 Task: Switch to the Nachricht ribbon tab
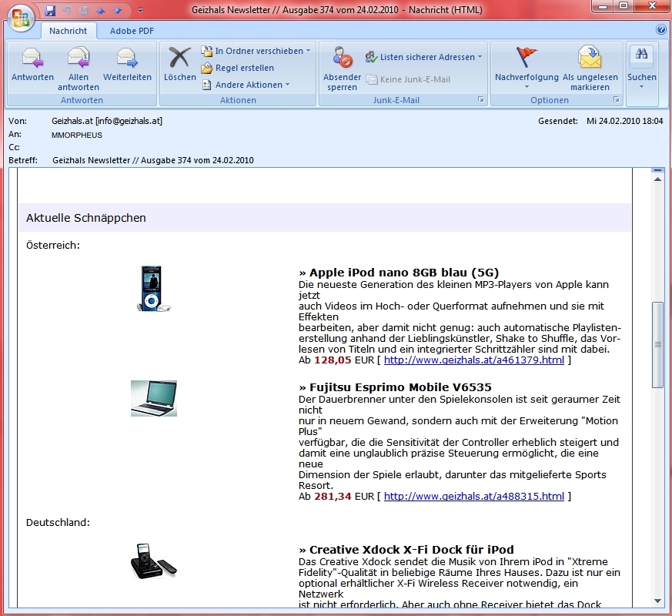tap(68, 31)
